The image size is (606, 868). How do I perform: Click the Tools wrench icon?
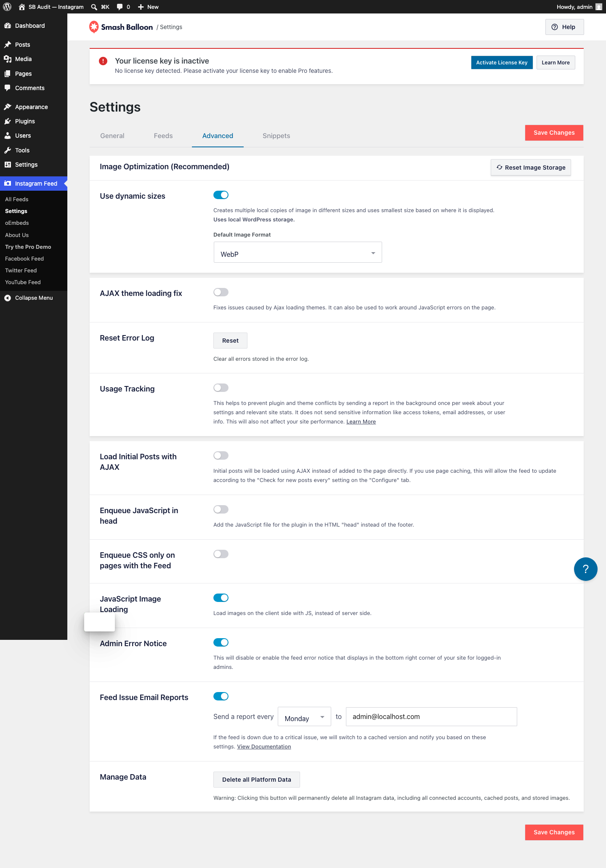(x=8, y=150)
